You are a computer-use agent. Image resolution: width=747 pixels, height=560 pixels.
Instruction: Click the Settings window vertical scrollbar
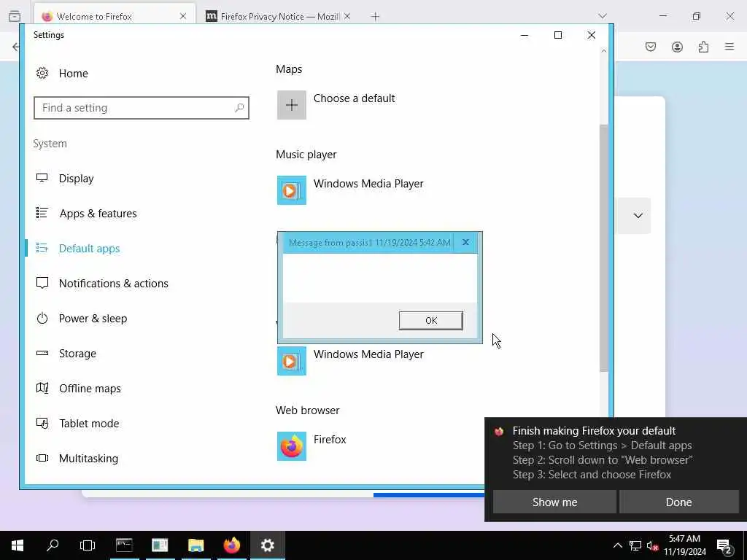(603, 248)
